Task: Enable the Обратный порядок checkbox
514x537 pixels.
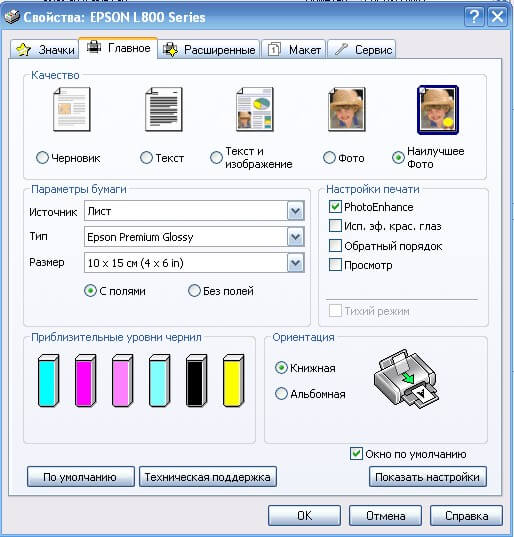Action: [335, 246]
